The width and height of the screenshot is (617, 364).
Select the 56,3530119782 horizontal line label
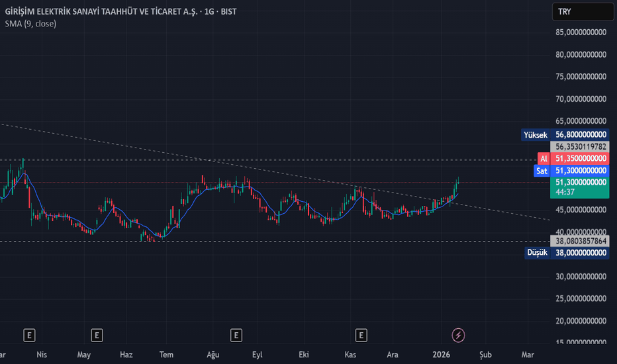click(x=580, y=147)
